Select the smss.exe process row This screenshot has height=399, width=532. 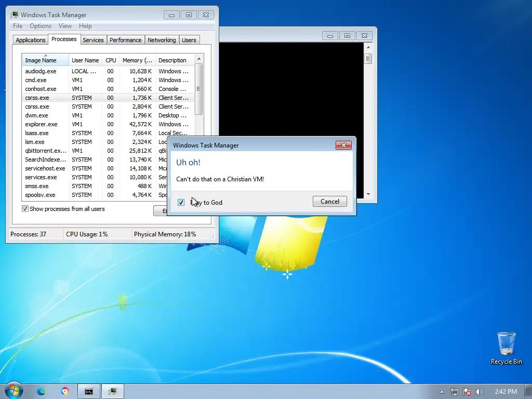click(x=95, y=186)
